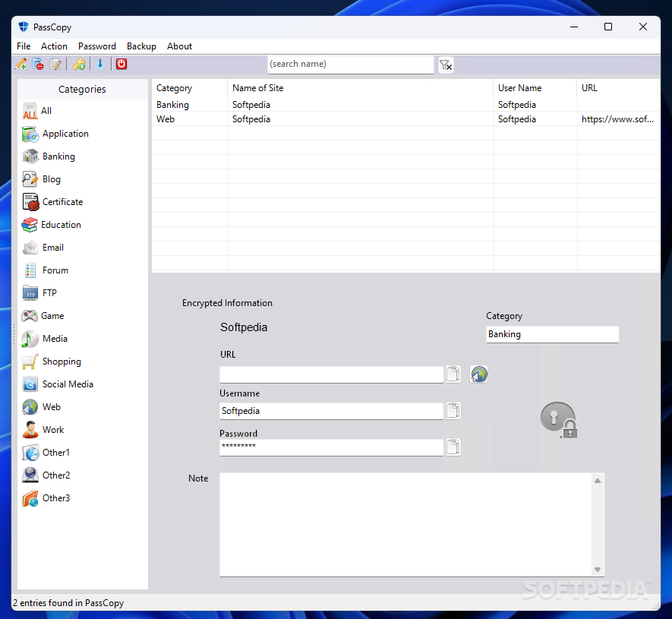Select the FTP category
Viewport: 672px width, 619px height.
[x=39, y=292]
